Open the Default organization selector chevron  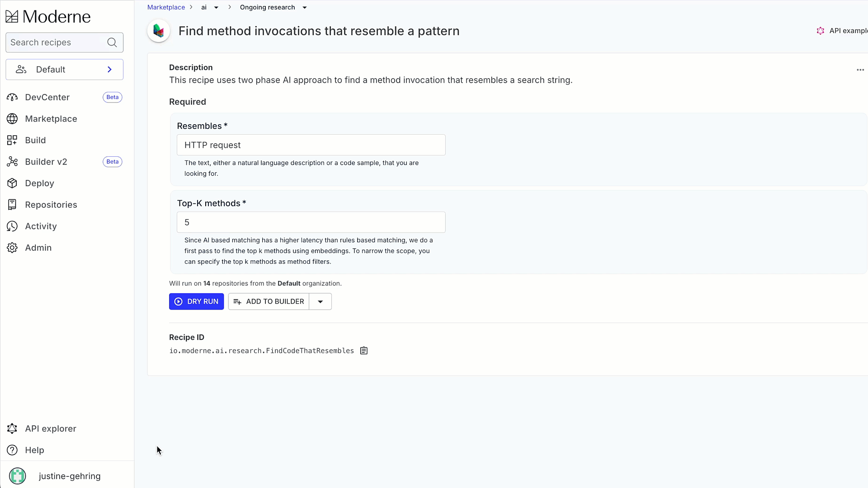[x=109, y=70]
